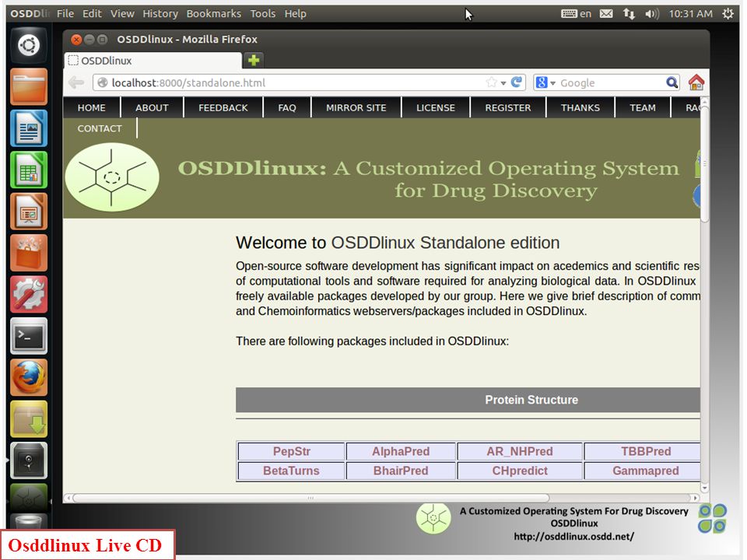Open the View menu
The width and height of the screenshot is (747, 560).
122,14
